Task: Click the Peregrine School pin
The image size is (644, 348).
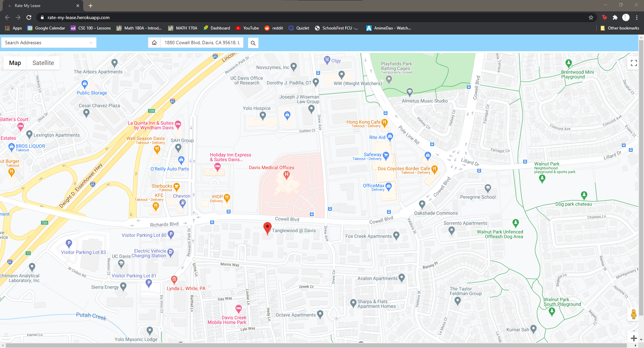Action: click(x=488, y=188)
